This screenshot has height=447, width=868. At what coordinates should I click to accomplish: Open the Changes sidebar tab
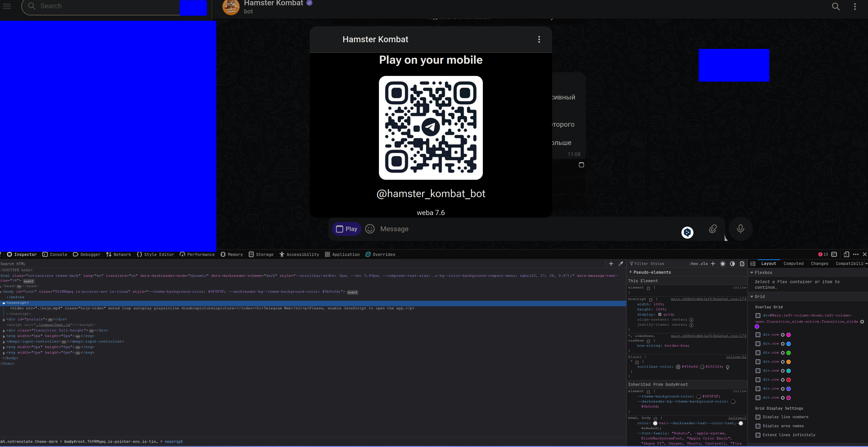pyautogui.click(x=820, y=264)
